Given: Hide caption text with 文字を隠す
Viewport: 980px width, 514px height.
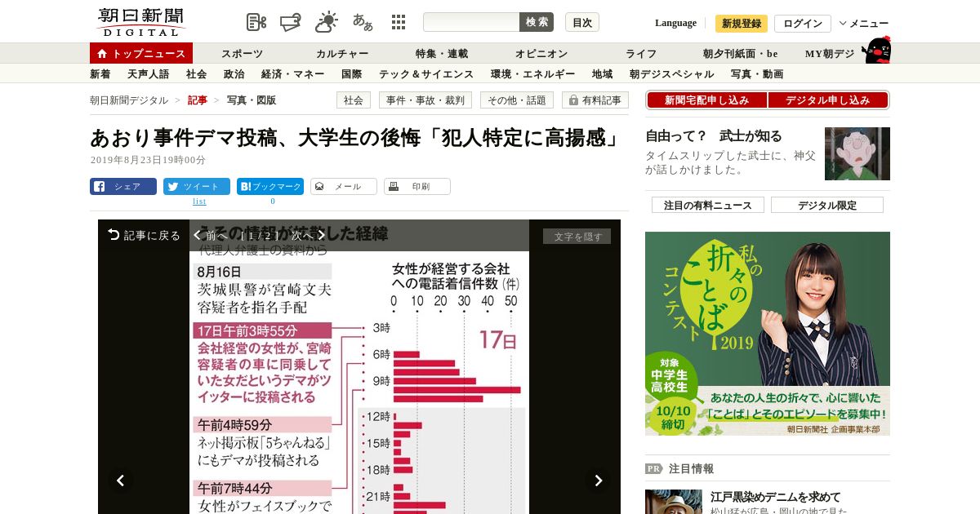Looking at the screenshot, I should 577,237.
